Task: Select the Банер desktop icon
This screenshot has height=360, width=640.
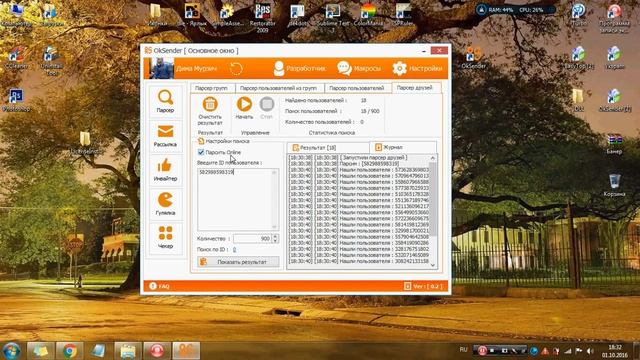Action: (614, 144)
